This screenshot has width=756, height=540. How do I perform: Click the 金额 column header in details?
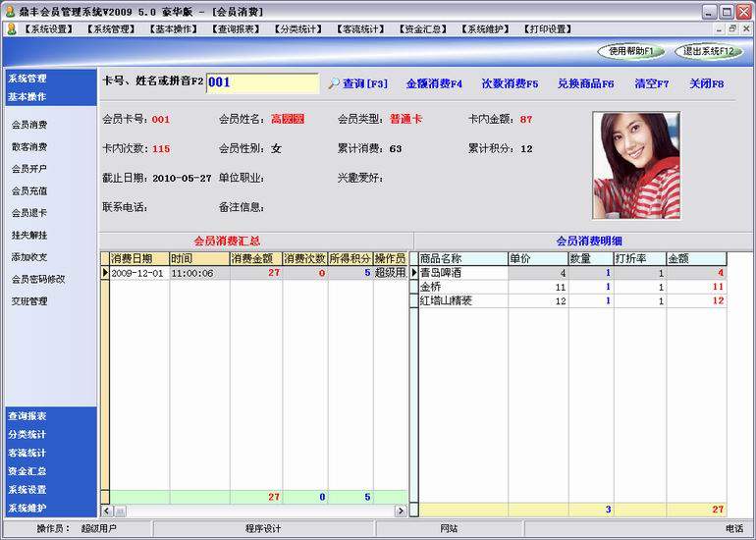pos(697,258)
